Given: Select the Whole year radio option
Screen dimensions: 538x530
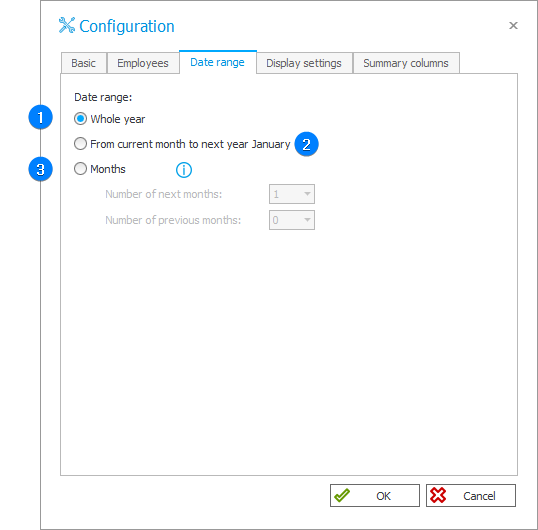Looking at the screenshot, I should [80, 119].
